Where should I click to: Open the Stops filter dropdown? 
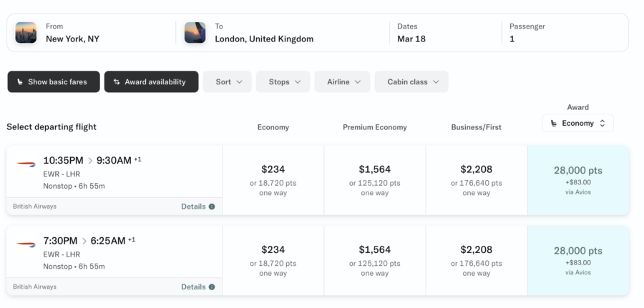283,81
